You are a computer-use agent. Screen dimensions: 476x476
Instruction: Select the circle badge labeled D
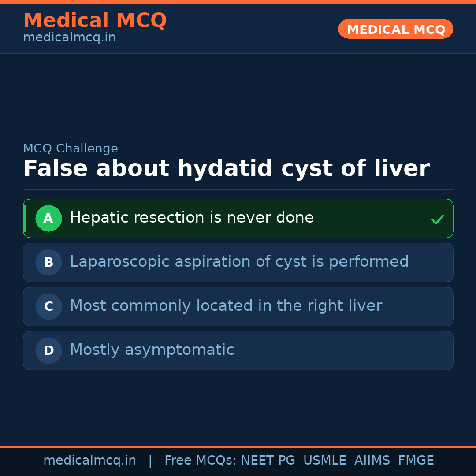pyautogui.click(x=48, y=351)
